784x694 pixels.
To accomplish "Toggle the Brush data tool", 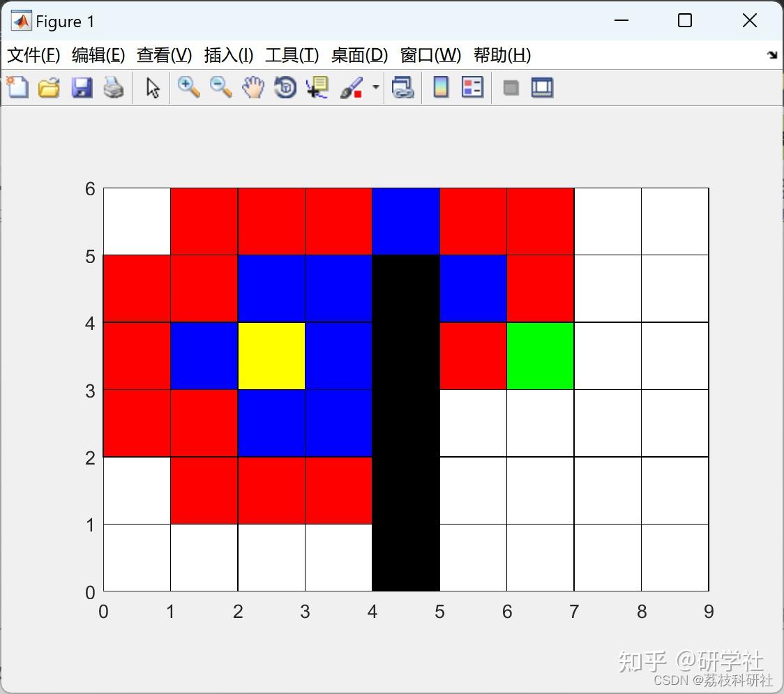I will [x=352, y=87].
